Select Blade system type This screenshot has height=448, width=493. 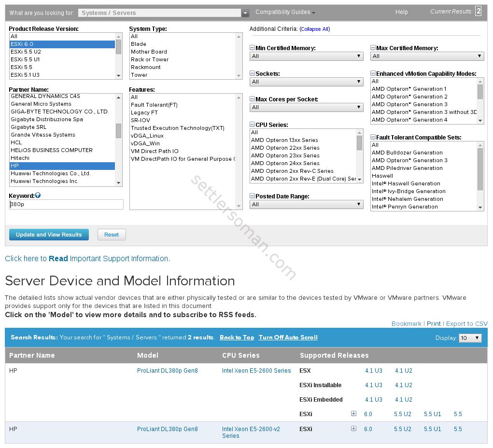183,44
